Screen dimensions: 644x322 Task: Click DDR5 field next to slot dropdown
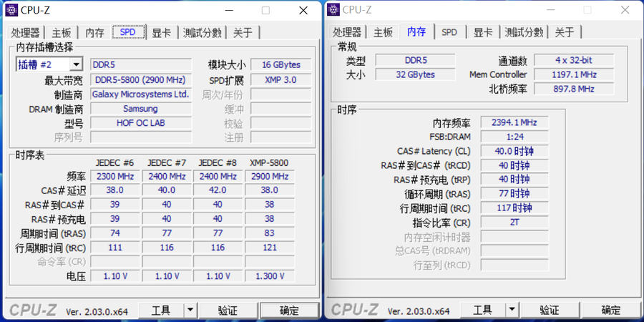pos(141,65)
